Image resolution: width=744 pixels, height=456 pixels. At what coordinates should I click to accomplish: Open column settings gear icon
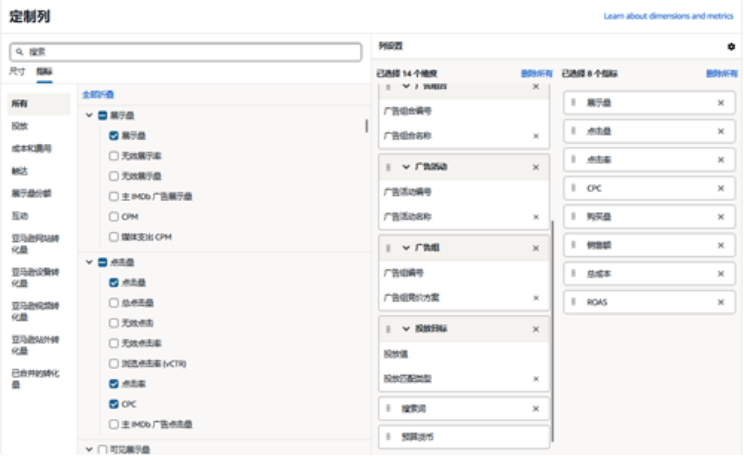tap(731, 47)
